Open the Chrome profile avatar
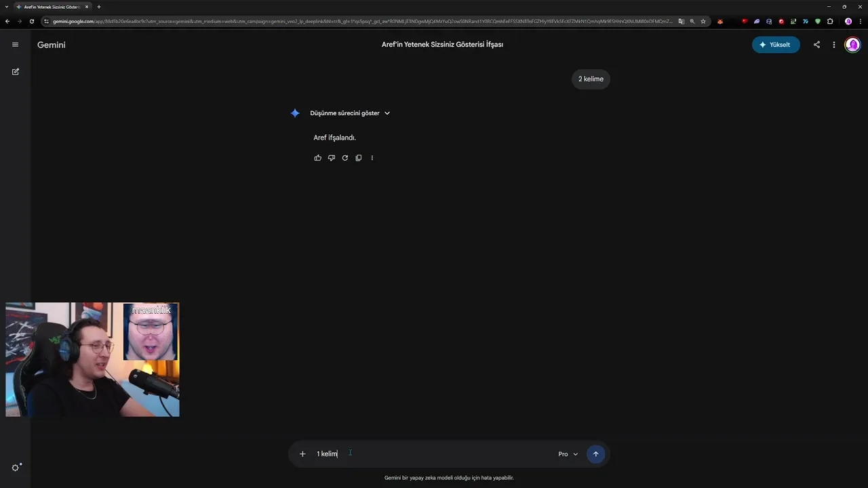868x488 pixels. pos(848,21)
